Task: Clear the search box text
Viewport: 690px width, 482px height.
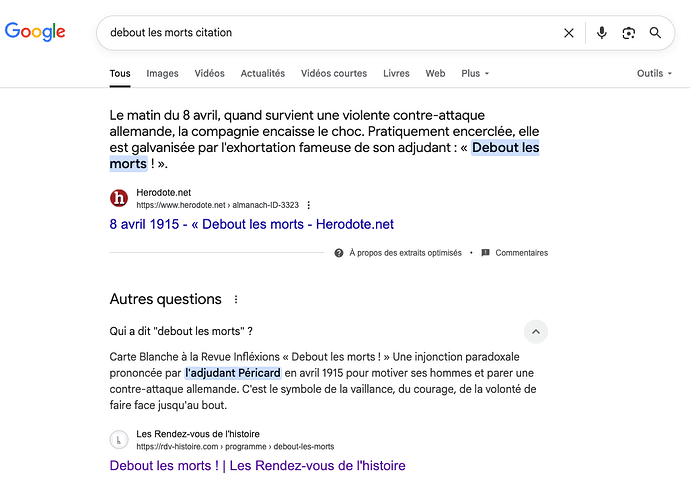Action: click(569, 33)
